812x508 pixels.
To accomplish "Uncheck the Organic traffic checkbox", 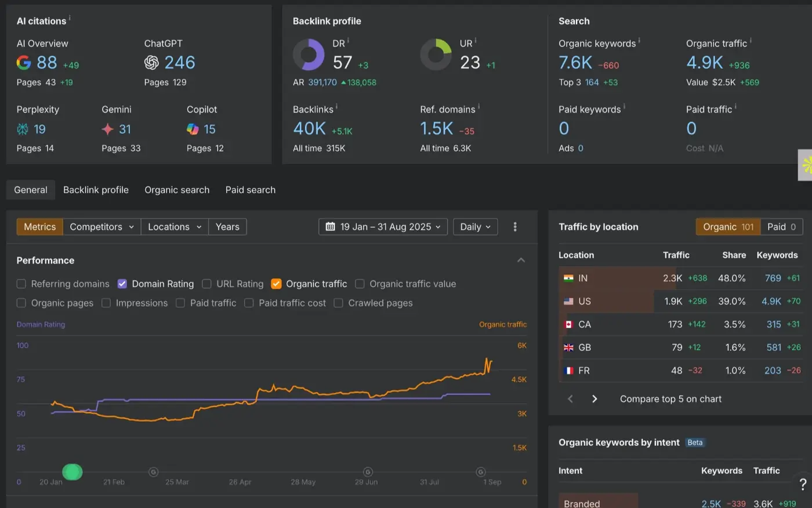I will [x=276, y=284].
